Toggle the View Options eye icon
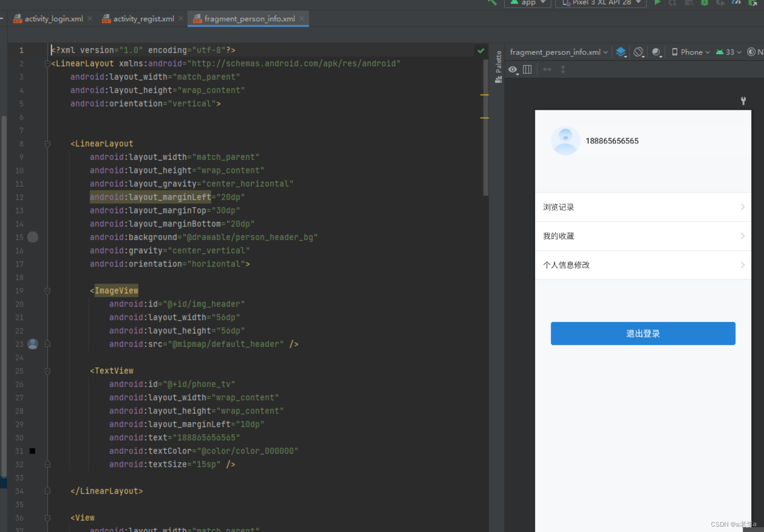Screen dimensions: 764x532 (x=513, y=69)
